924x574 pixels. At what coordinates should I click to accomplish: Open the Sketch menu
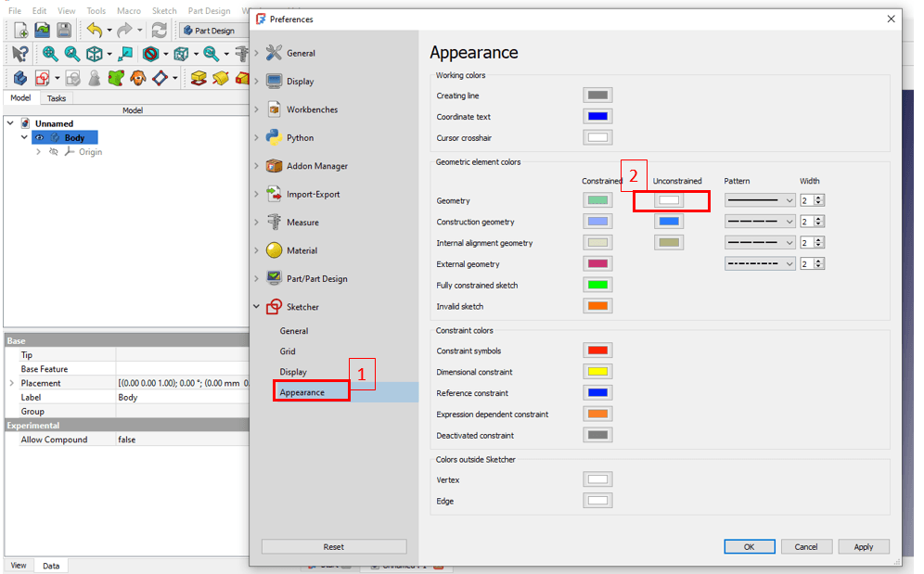(x=164, y=10)
